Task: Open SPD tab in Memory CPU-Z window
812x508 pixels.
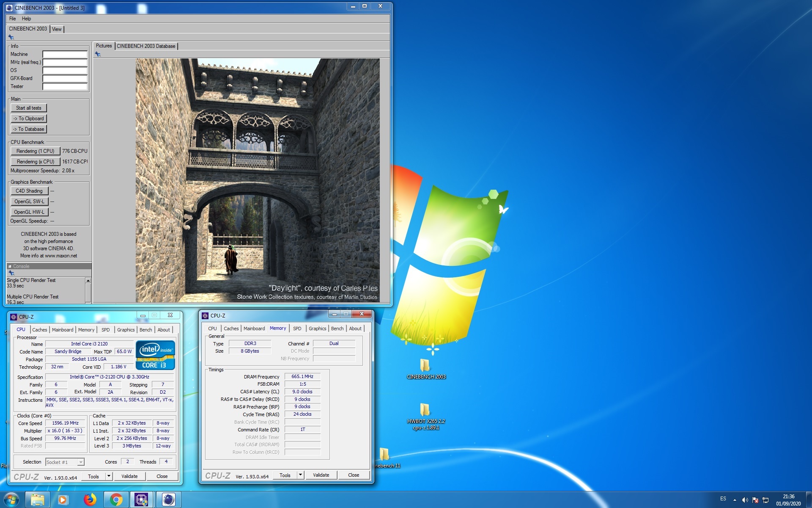Action: tap(297, 329)
